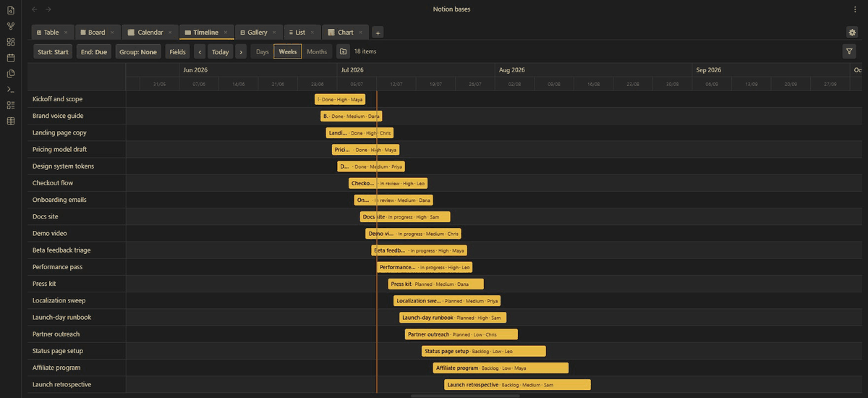Close the Table tab

(66, 33)
